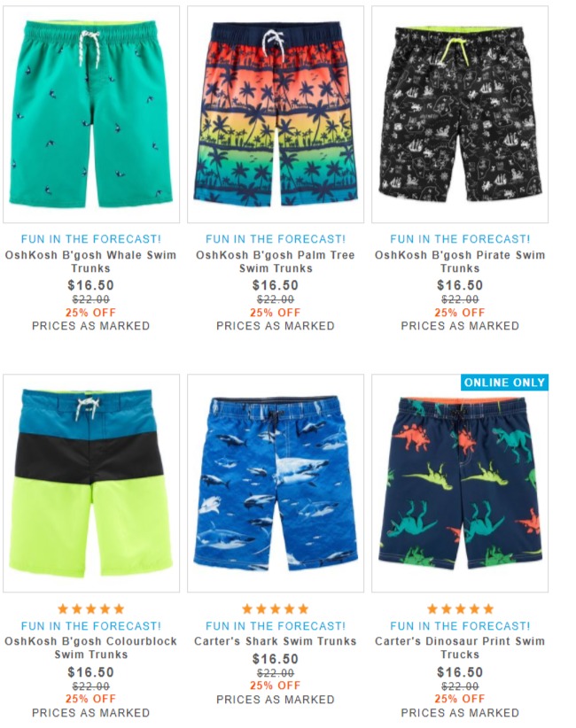
Task: Open the Palm Tree Swim Trunks image
Action: pos(276,114)
